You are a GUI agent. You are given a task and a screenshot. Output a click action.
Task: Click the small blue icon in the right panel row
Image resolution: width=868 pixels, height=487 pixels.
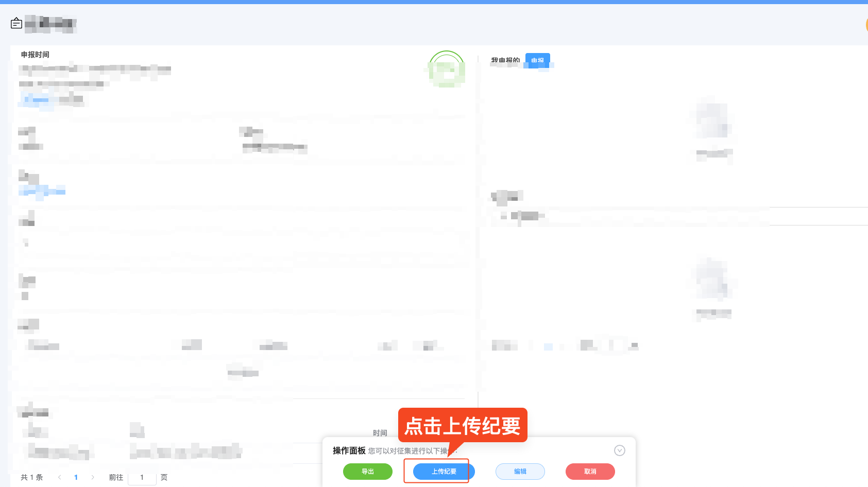pos(548,346)
